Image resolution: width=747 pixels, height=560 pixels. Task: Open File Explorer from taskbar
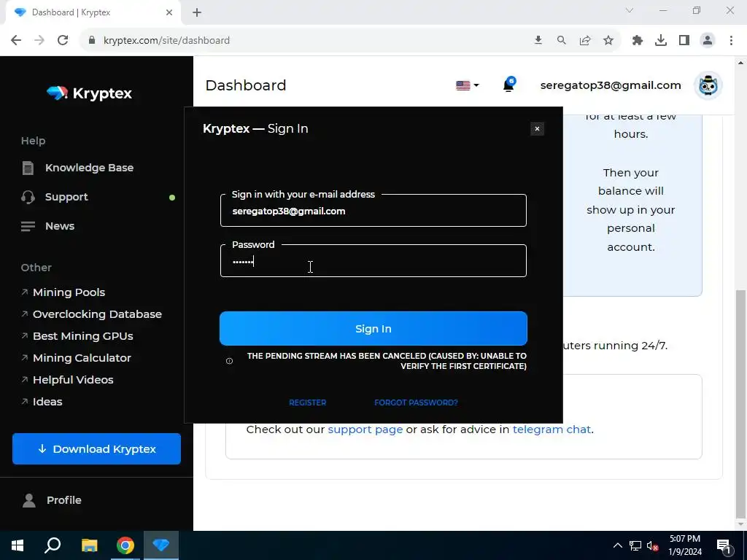(89, 545)
